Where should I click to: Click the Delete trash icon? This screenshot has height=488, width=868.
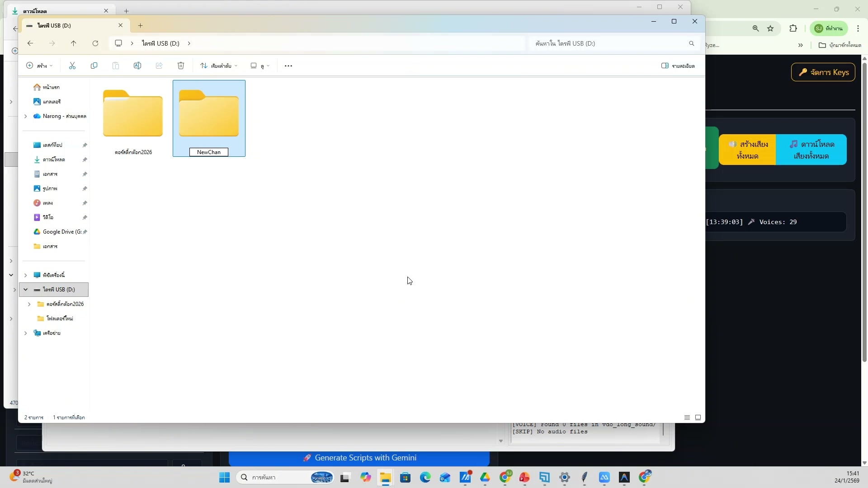pos(181,66)
